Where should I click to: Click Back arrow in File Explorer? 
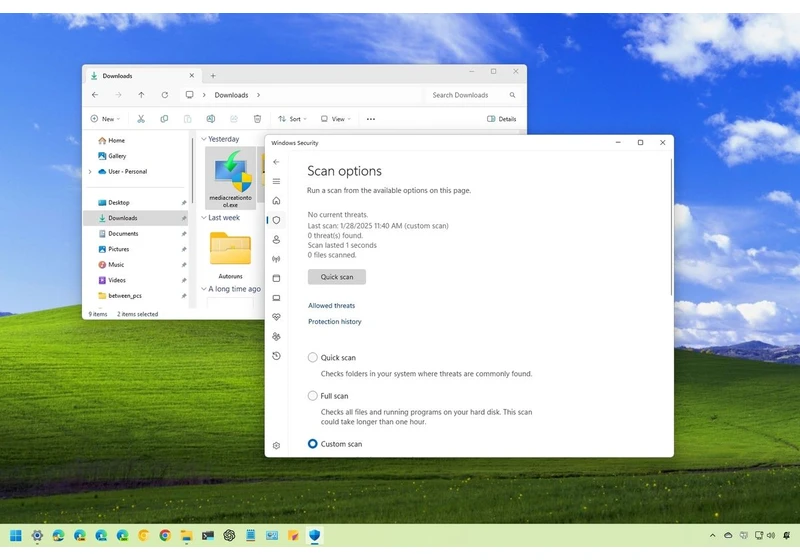(x=95, y=95)
